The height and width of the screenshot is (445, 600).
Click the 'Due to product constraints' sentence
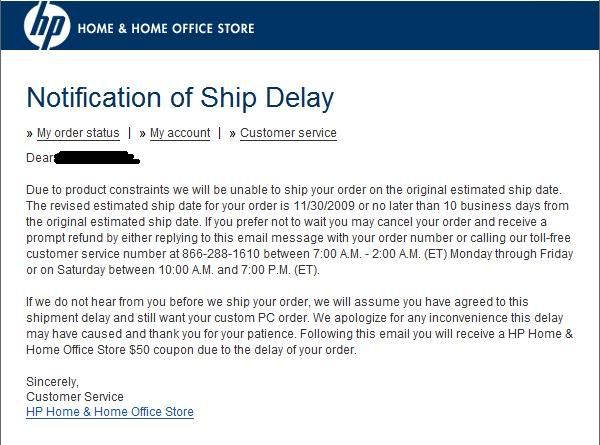[294, 190]
